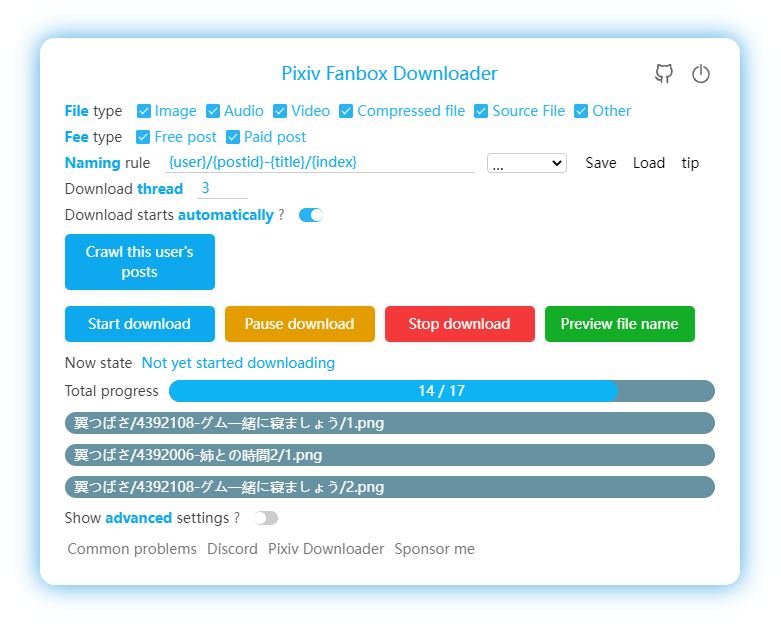Image resolution: width=781 pixels, height=625 pixels.
Task: Toggle the Compressed file checkbox
Action: tap(346, 111)
